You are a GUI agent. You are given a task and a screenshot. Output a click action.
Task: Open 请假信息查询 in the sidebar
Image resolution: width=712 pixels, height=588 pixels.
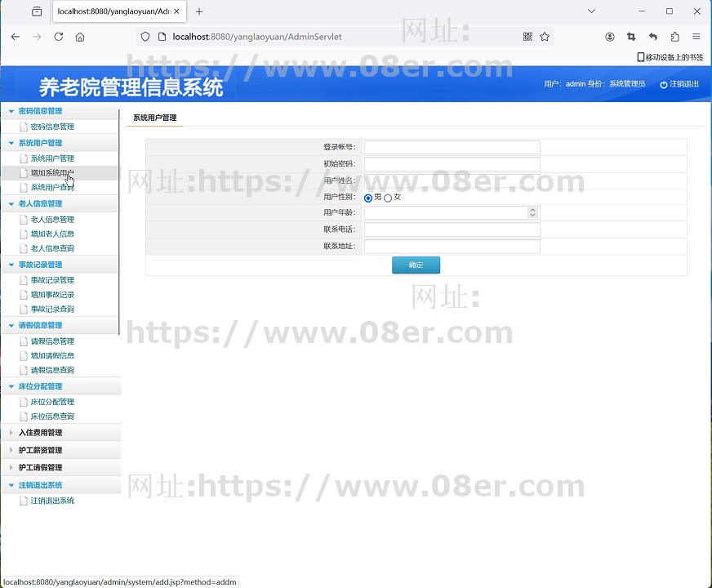click(52, 371)
